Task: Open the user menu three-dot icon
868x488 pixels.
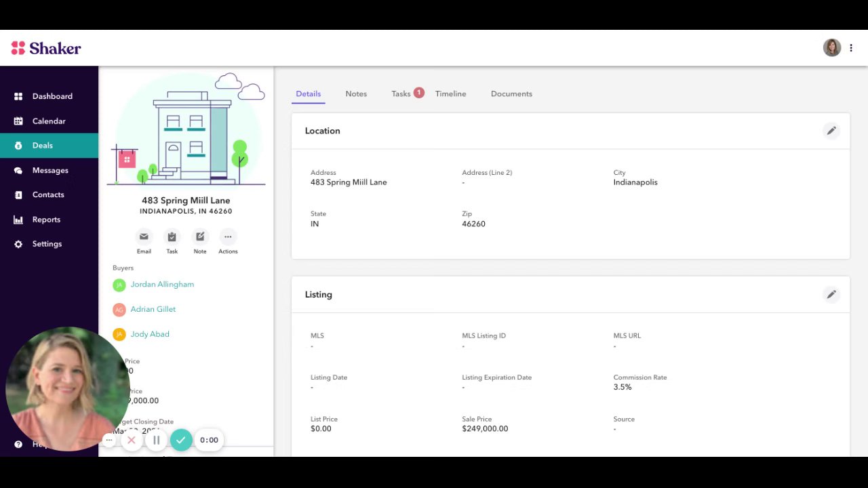Action: point(851,47)
